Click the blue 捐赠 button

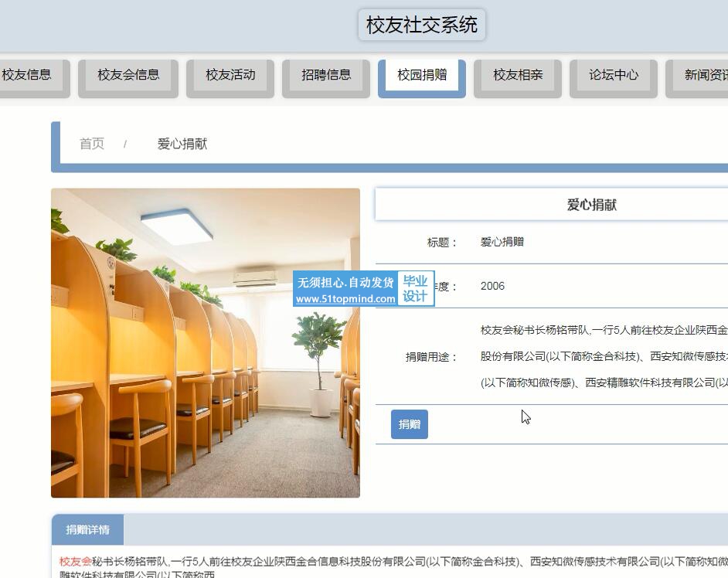pos(409,424)
